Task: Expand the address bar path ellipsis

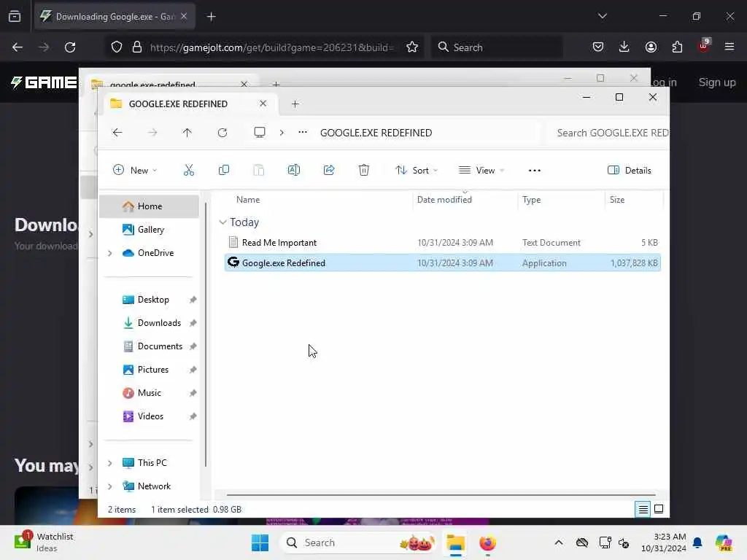Action: pyautogui.click(x=303, y=133)
